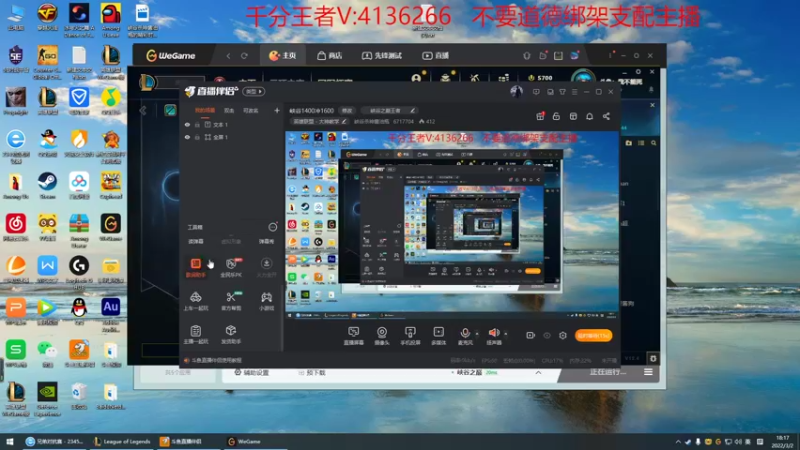The width and height of the screenshot is (800, 450).
Task: Mute the 扬声器 speaker
Action: click(494, 336)
